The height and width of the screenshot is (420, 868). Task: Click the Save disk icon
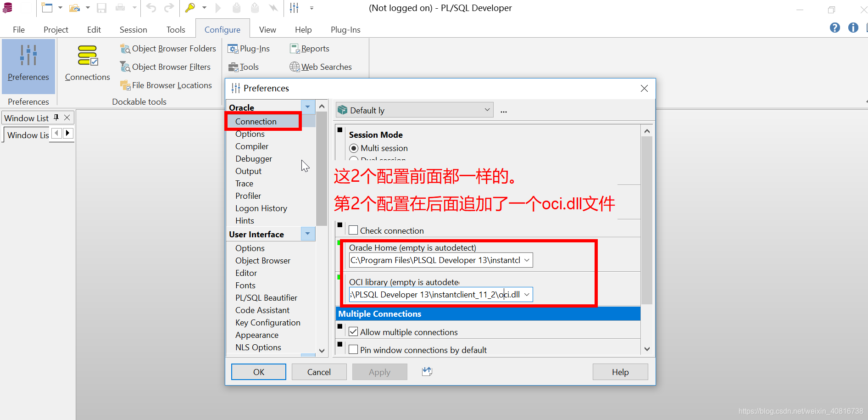pos(102,8)
